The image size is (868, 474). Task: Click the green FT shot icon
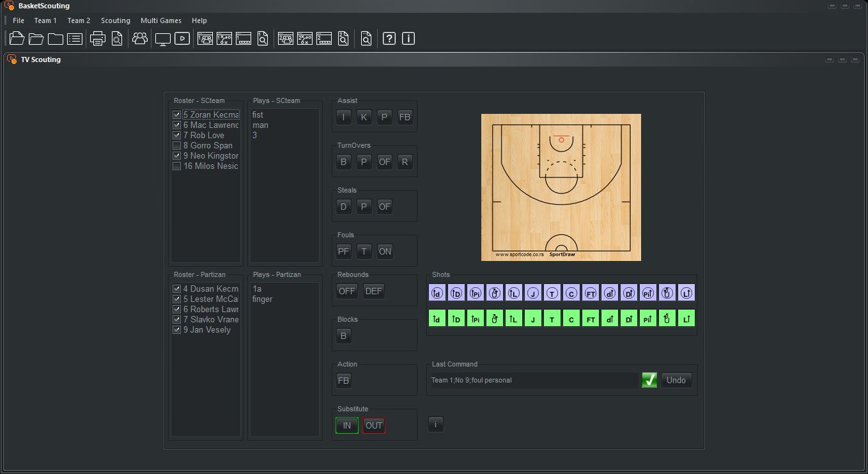[x=591, y=319]
